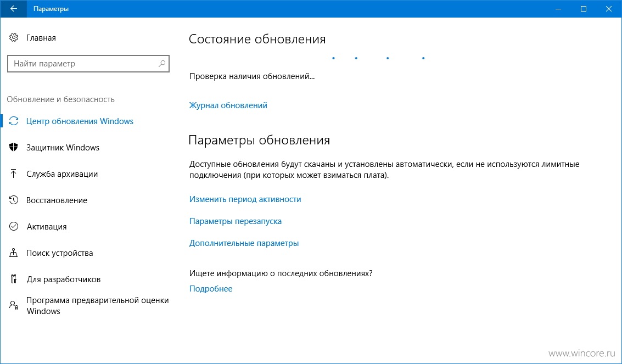Click the Insider program person icon
This screenshot has width=622, height=364.
14,305
